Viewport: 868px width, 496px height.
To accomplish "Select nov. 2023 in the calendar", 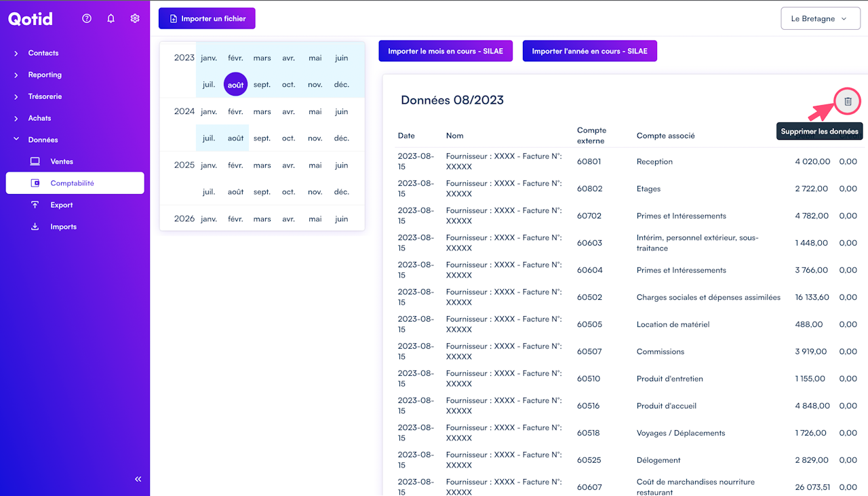I will pos(315,85).
